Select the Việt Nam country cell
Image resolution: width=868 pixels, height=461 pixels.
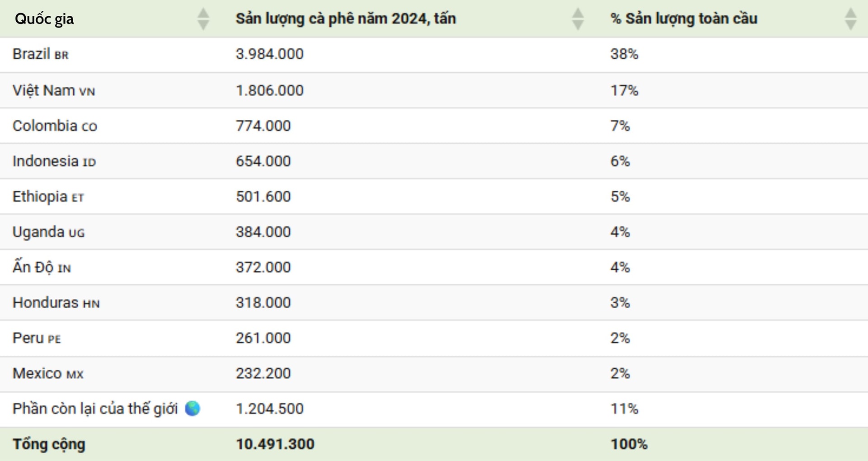click(x=53, y=90)
